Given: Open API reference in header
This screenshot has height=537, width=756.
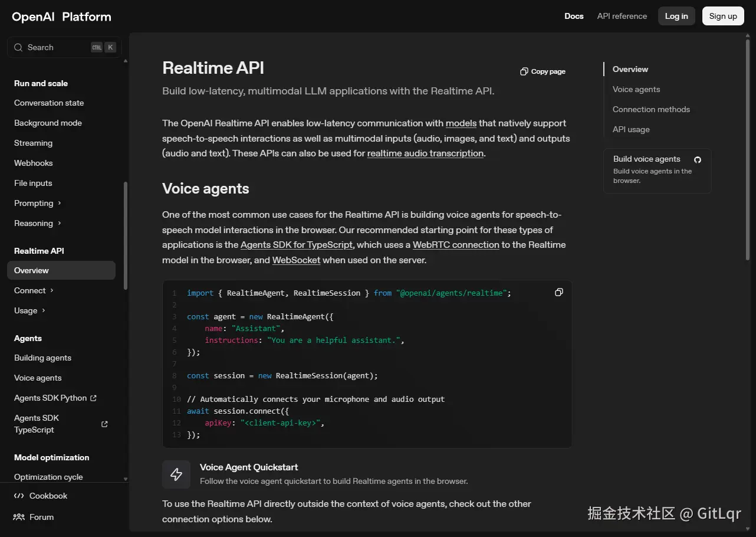Looking at the screenshot, I should click(x=622, y=16).
